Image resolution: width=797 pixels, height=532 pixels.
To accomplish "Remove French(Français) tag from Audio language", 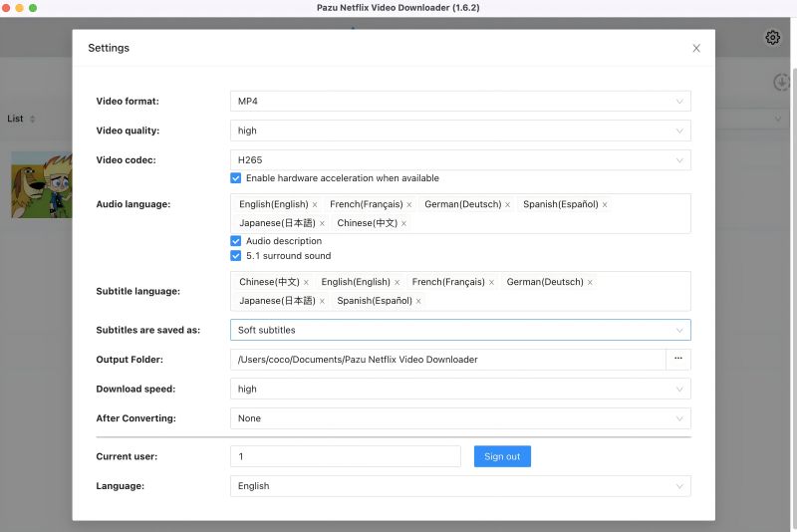I will tap(409, 205).
